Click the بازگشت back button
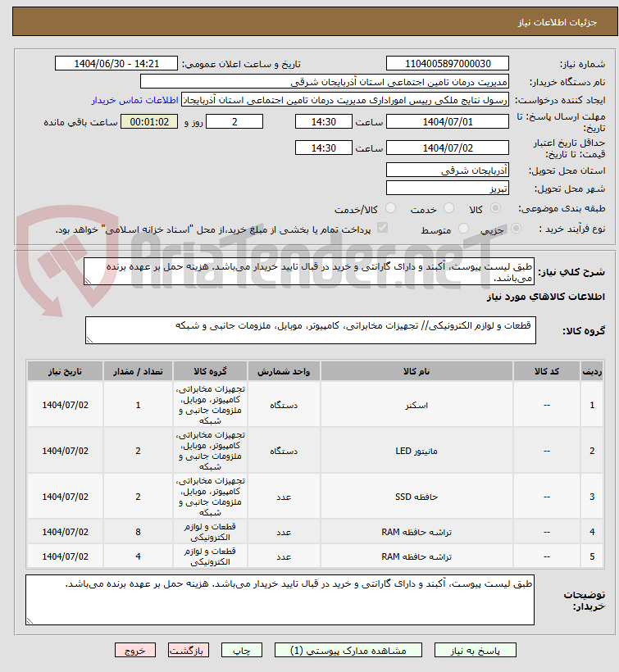619x672 pixels. point(189,650)
